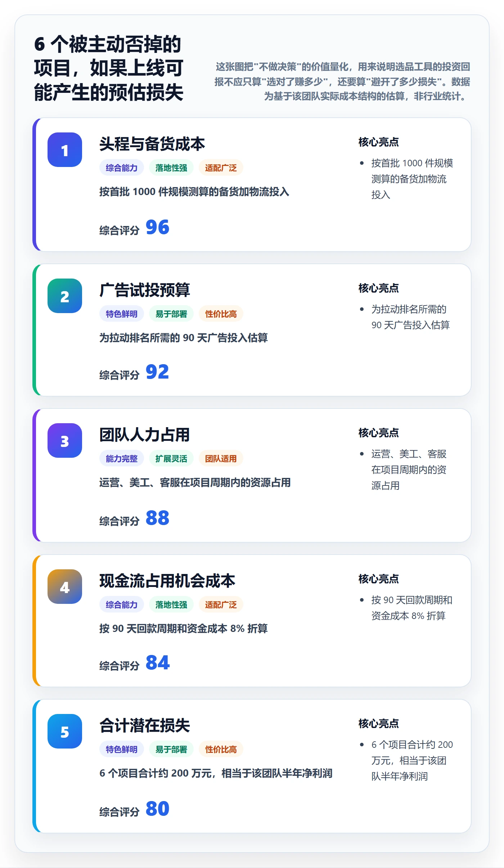The width and height of the screenshot is (504, 868).
Task: Click the number 5 rank badge
Action: [65, 731]
